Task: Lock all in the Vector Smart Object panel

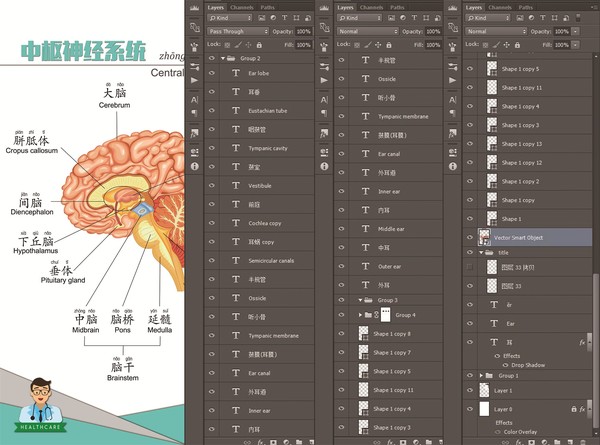Action: point(517,45)
